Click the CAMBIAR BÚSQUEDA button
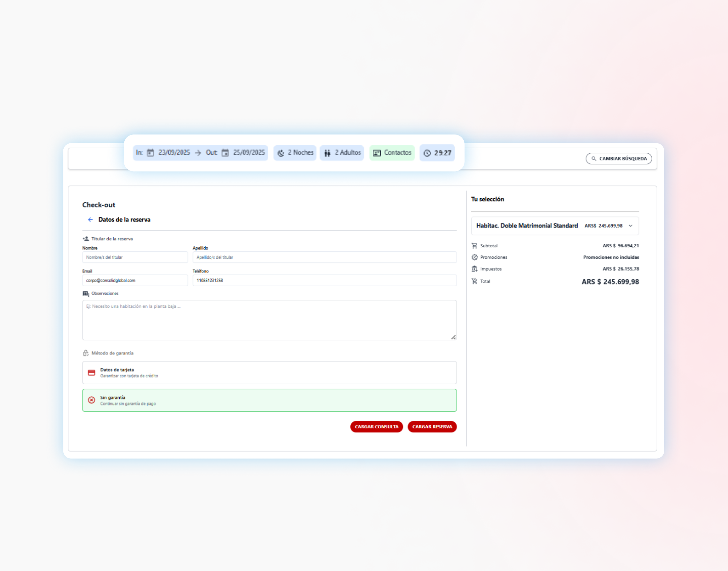 tap(618, 158)
